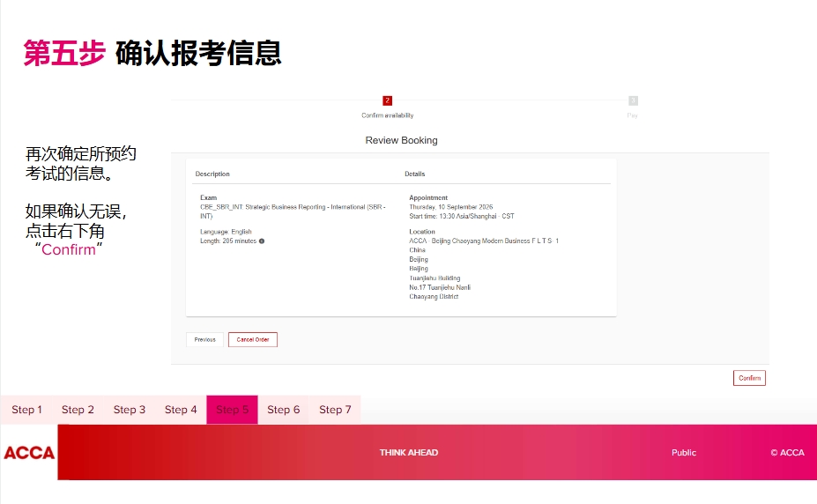Click the CBE_SBR_INT exam name text
This screenshot has height=504, width=817.
[293, 211]
